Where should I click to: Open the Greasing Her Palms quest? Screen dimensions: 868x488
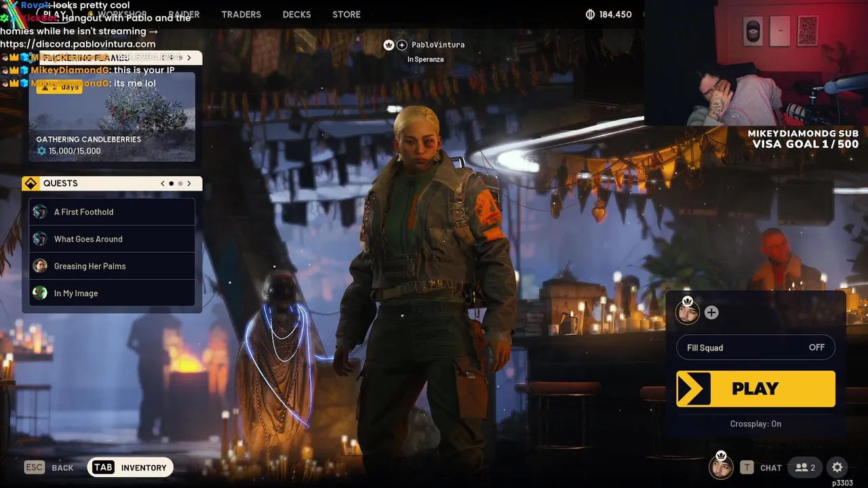[x=112, y=266]
